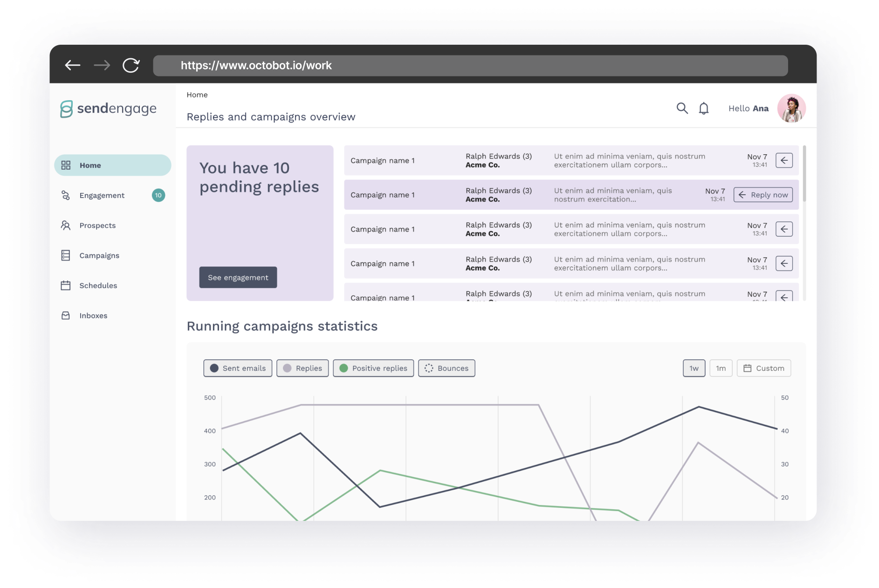879x588 pixels.
Task: Click the Home grid icon
Action: (66, 165)
